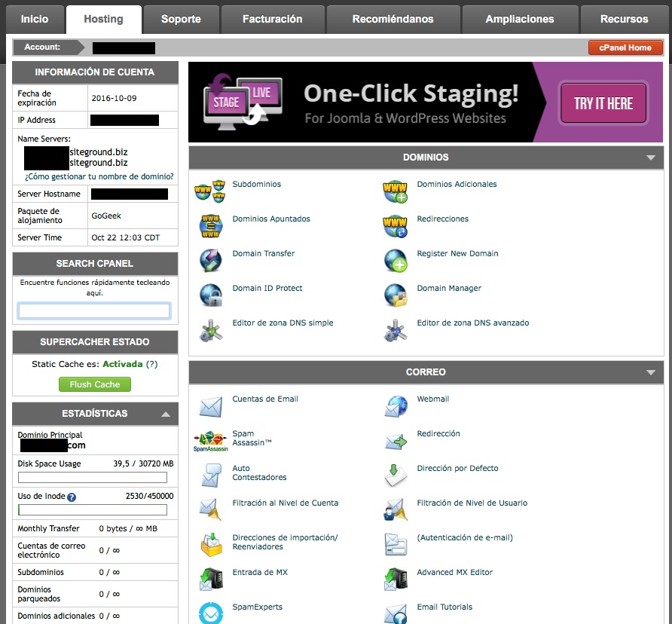672x624 pixels.
Task: Click Dirección por Defecto icon
Action: [x=396, y=476]
